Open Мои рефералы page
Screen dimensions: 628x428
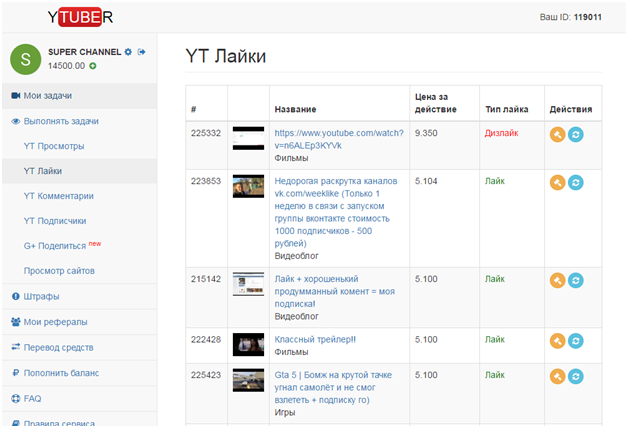coord(79,322)
